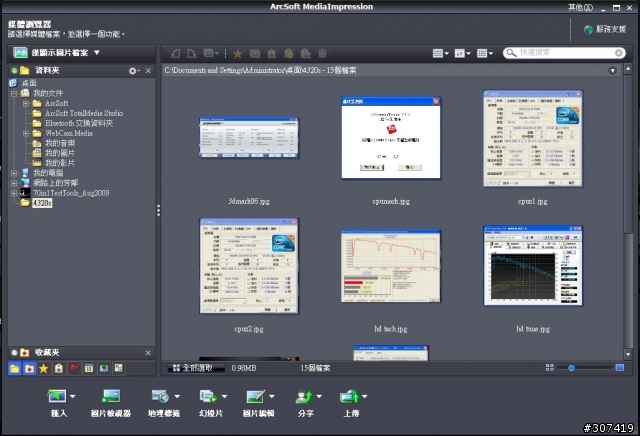Screen dimensions: 640x436
Task: Click the gold star rating icon
Action: 238,53
